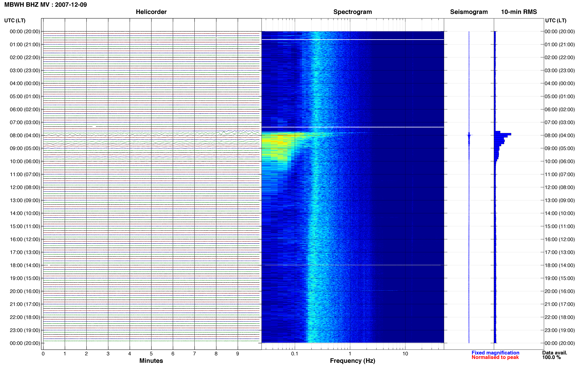Screen dimensions: 588x368
Task: Click the 'Fixed magnification' legend text
Action: coord(495,353)
